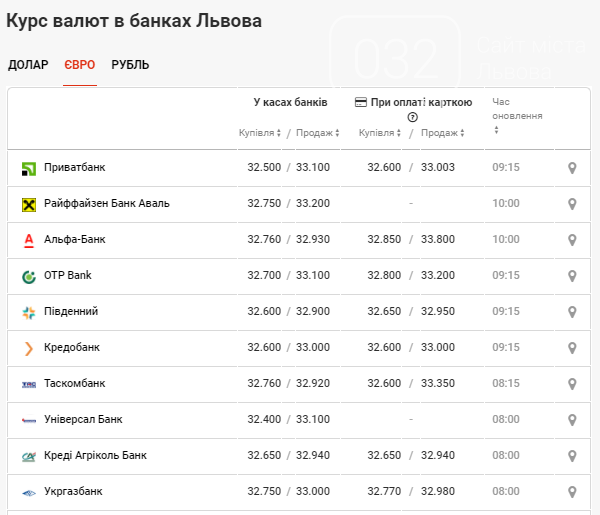The height and width of the screenshot is (515, 600).
Task: Click Таскомбанк map pin icon
Action: (572, 384)
